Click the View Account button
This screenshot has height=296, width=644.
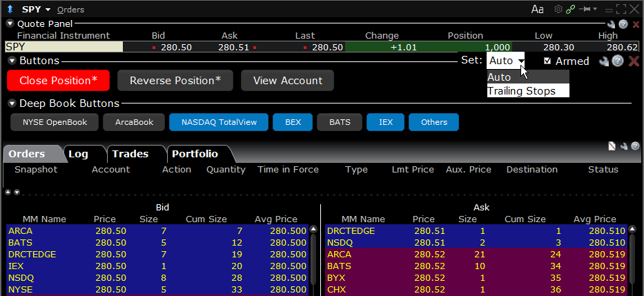(288, 81)
